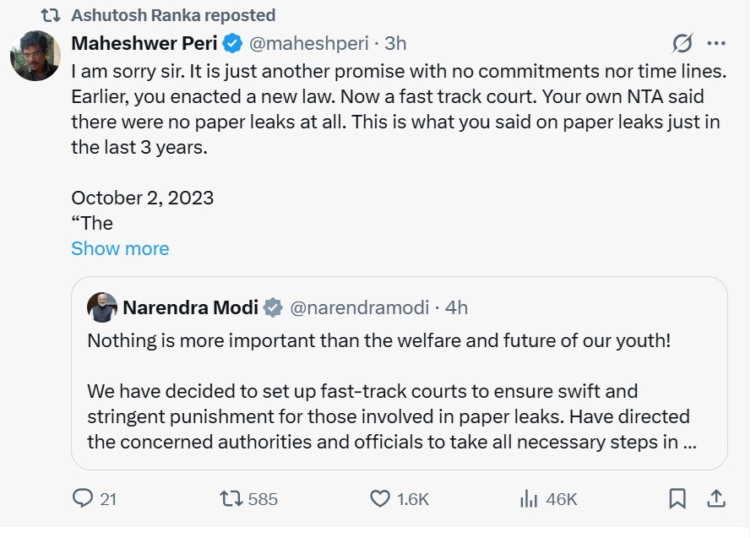Repost the tweet using retweet icon
This screenshot has height=538, width=756.
pyautogui.click(x=231, y=498)
